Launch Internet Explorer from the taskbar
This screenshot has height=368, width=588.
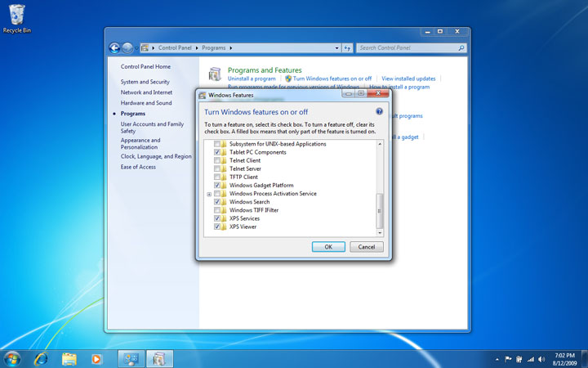tap(41, 358)
